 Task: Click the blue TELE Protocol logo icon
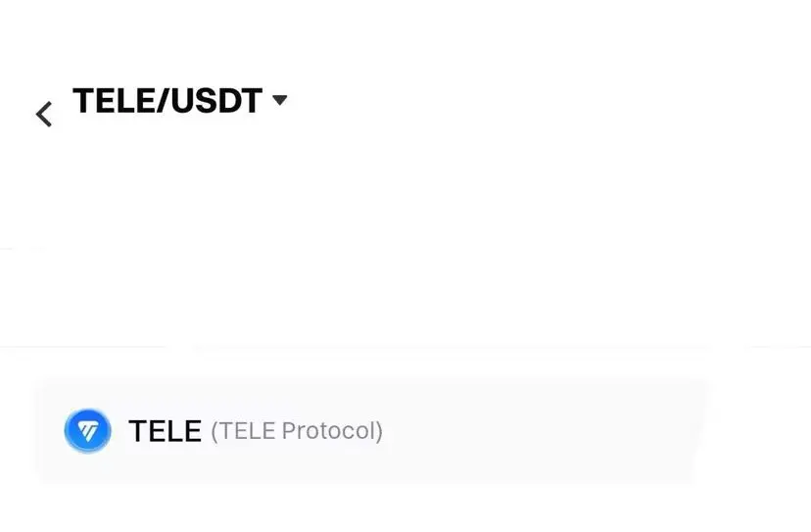87,430
